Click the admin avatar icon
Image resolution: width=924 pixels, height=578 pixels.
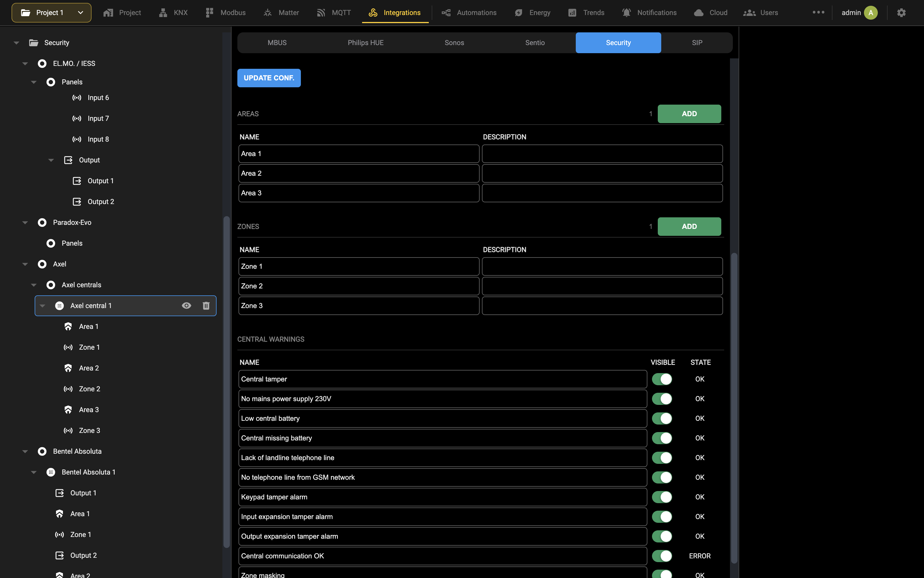point(871,13)
